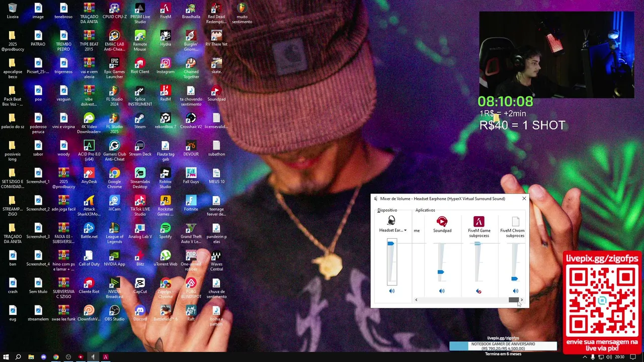Open taskbar search magnifier
The image size is (644, 362).
click(18, 357)
